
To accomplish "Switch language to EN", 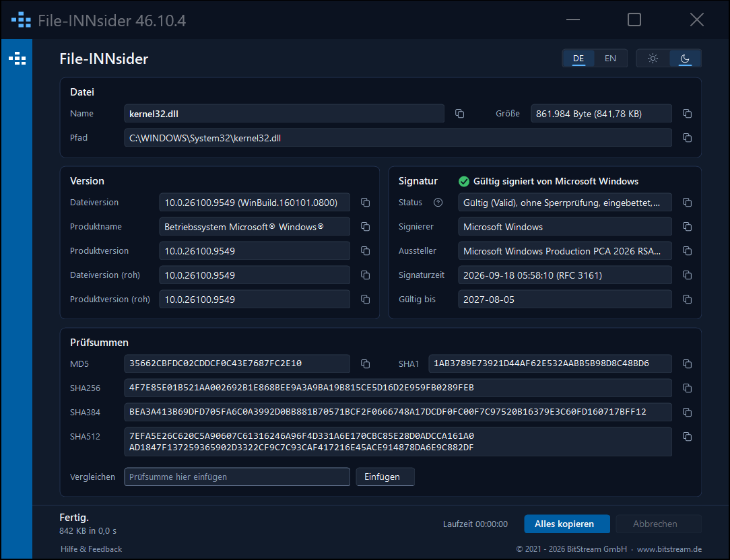I will 610,59.
